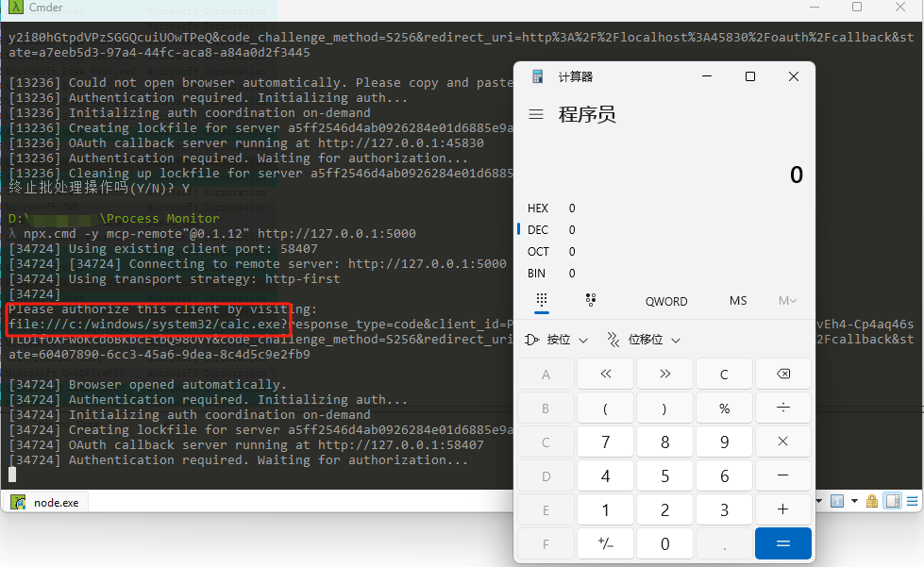
Task: Click the 'Process Monitor' path prompt text
Action: (163, 219)
